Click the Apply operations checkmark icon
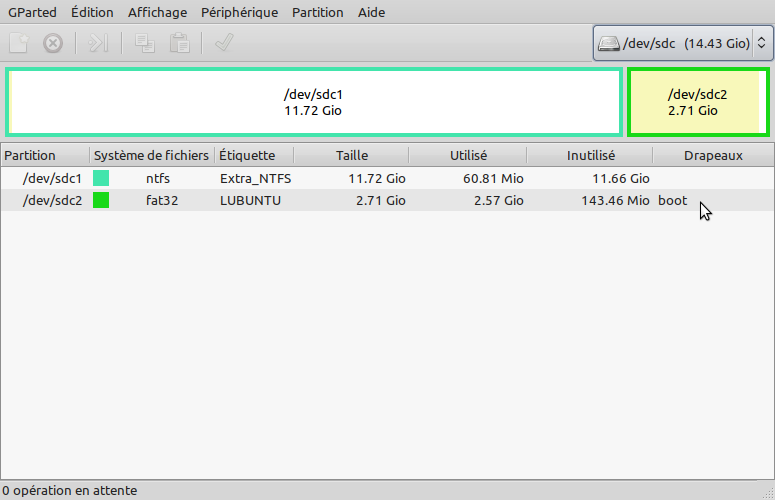 coord(224,43)
